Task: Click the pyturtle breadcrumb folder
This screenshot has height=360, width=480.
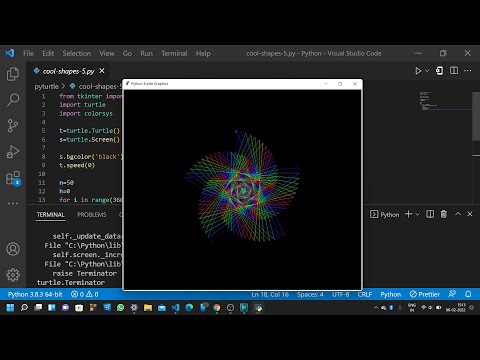Action: click(46, 86)
